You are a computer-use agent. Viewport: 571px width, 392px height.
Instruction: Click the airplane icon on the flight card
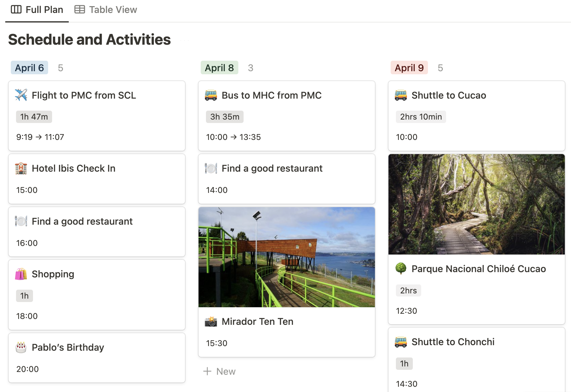click(x=21, y=95)
